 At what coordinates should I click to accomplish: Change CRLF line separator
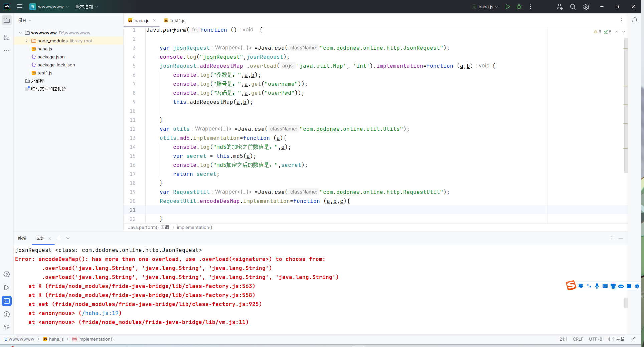pos(578,339)
